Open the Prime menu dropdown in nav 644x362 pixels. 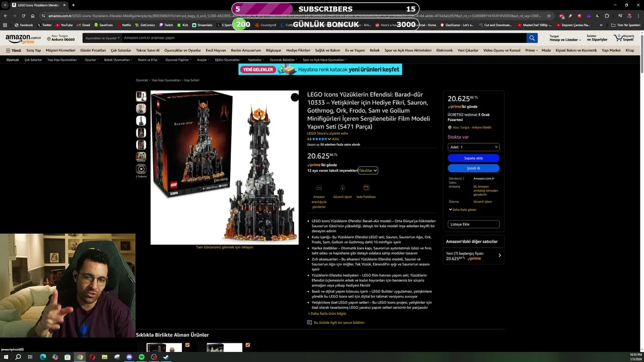pyautogui.click(x=531, y=50)
